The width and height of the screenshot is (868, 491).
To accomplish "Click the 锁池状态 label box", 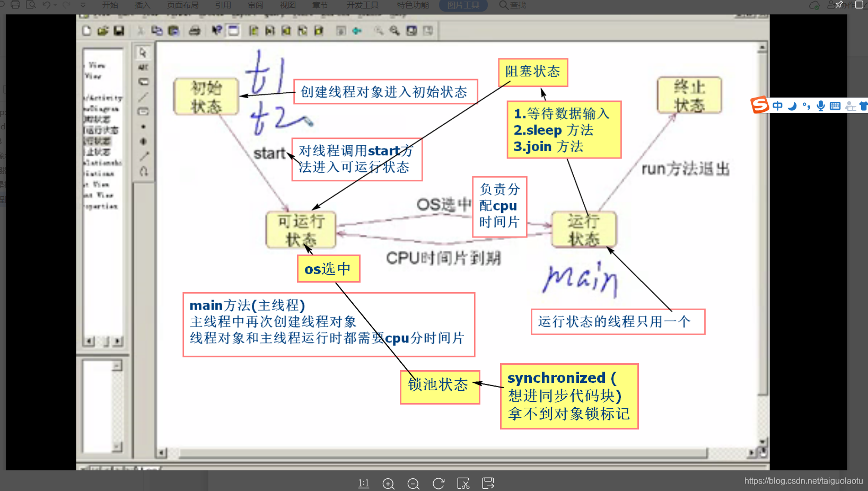I will pyautogui.click(x=440, y=387).
